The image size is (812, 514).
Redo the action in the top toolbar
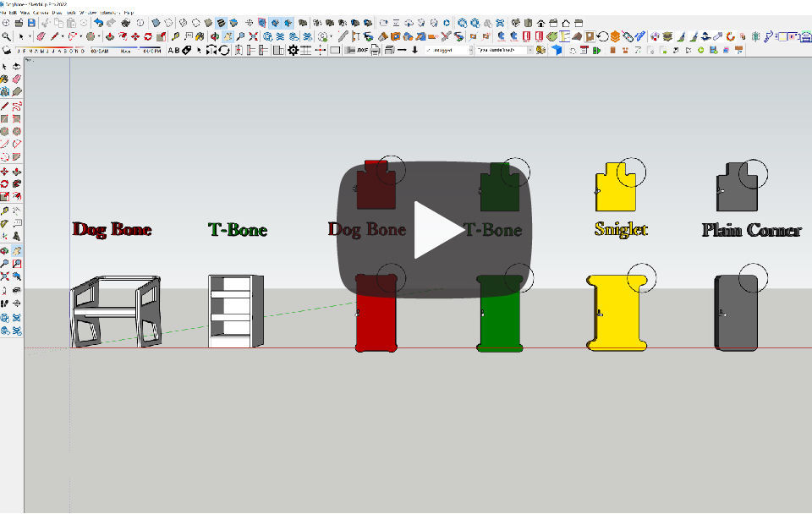[111, 24]
